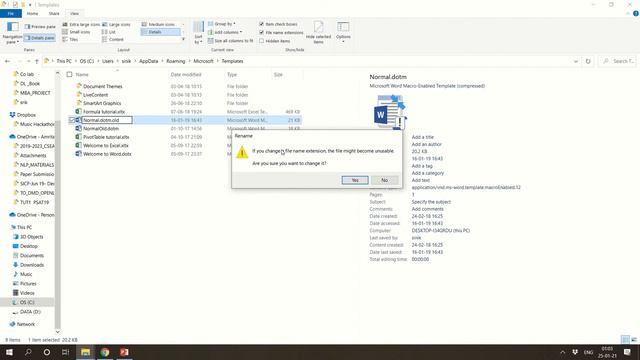Viewport: 640px width, 360px height.
Task: Sort by the Date modified column
Action: pyautogui.click(x=186, y=75)
